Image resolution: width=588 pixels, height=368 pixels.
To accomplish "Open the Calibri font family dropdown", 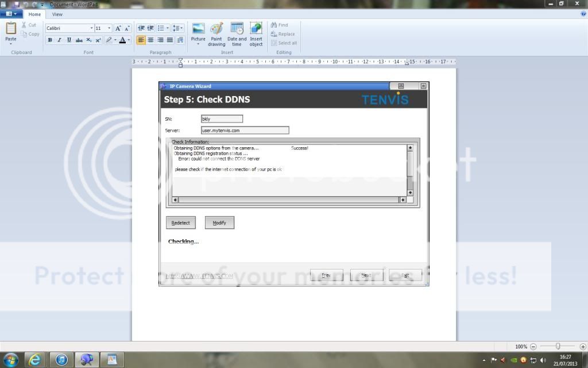I will click(x=91, y=28).
